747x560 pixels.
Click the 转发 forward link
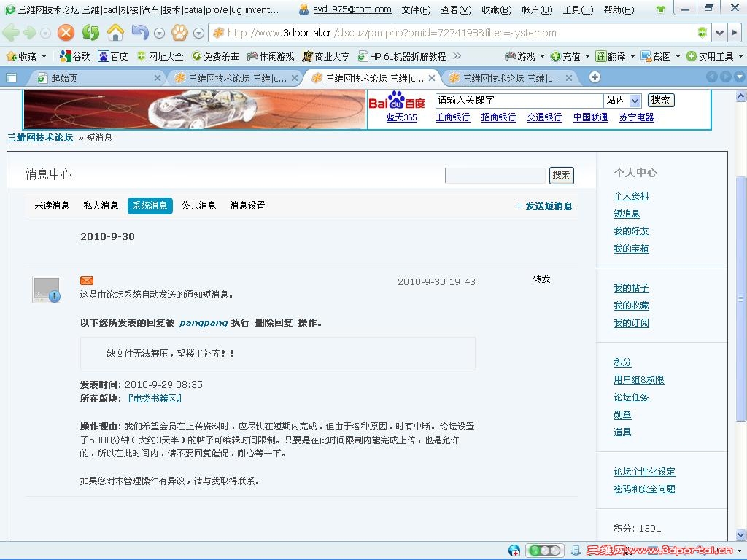[542, 279]
